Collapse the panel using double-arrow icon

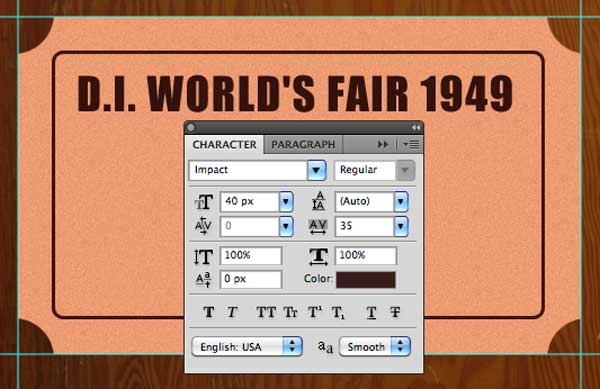(416, 128)
